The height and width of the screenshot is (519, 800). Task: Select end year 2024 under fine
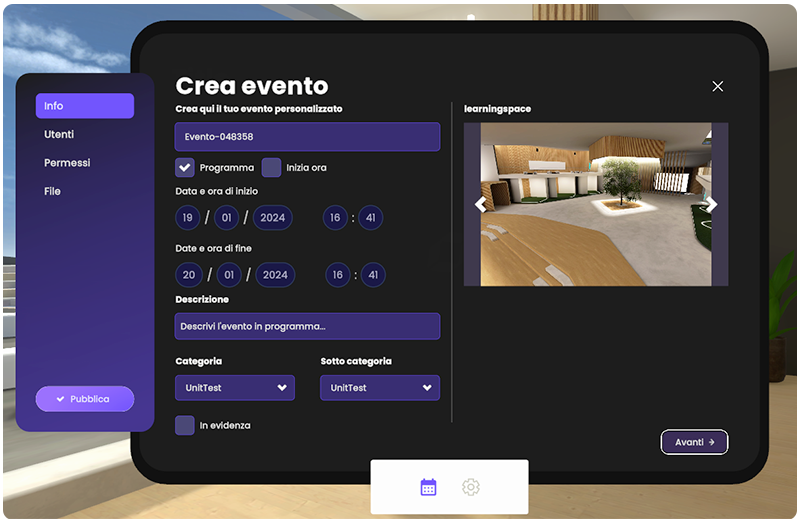275,275
